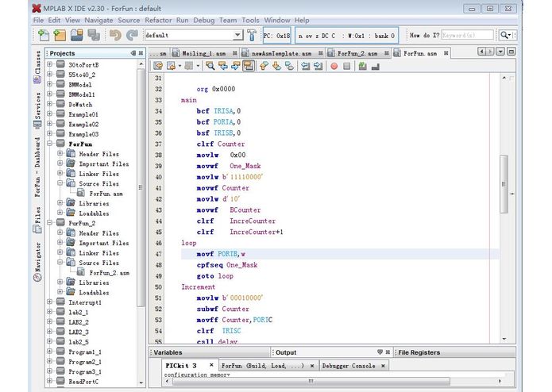552x392 pixels.
Task: Click Projects panel scrollbar down arrow
Action: point(141,382)
